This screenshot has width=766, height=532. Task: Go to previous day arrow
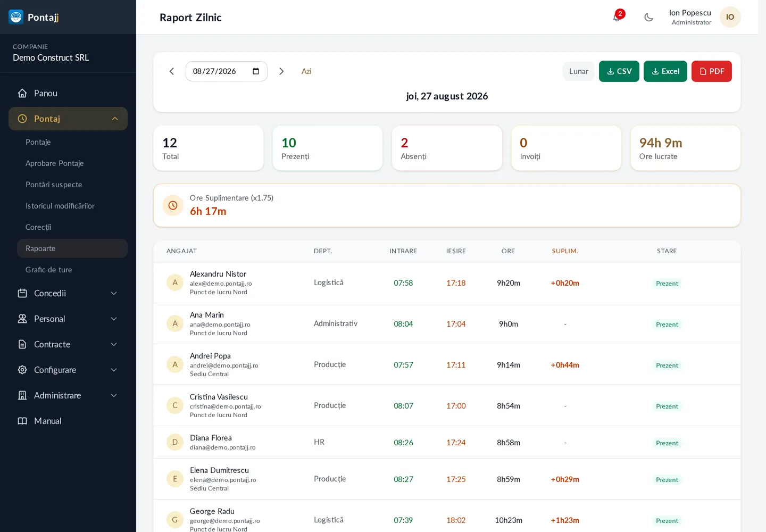pos(172,71)
